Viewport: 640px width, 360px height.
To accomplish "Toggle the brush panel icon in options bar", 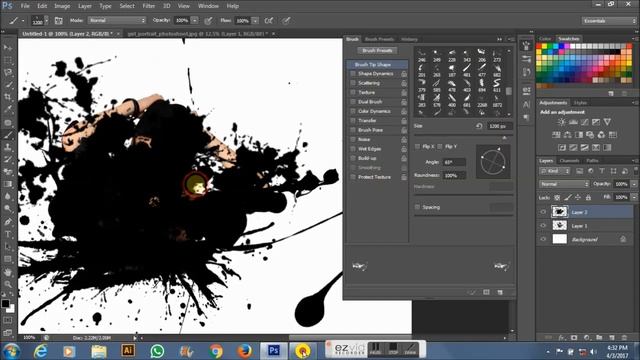I will tap(58, 20).
